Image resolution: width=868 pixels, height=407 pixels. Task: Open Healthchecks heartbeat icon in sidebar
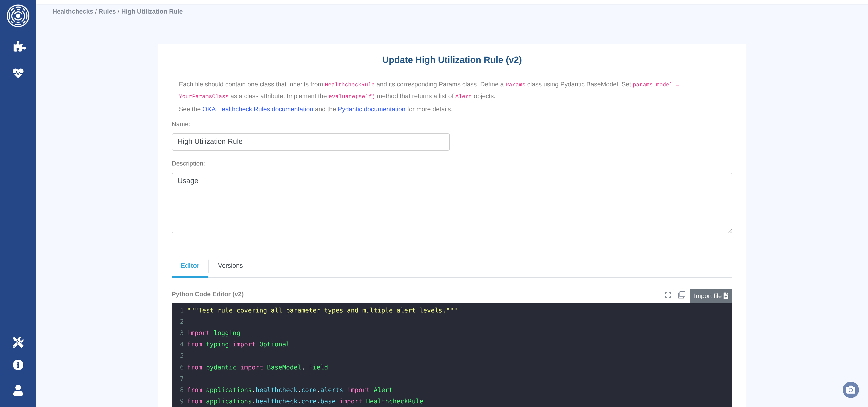click(x=18, y=73)
